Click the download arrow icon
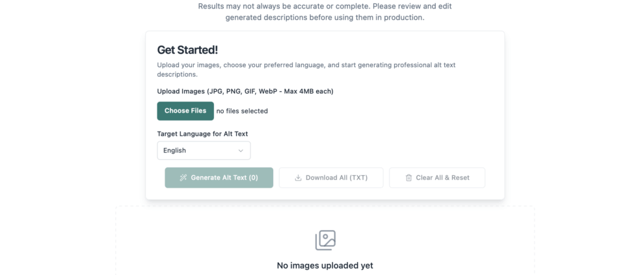The width and height of the screenshot is (644, 275). [298, 178]
